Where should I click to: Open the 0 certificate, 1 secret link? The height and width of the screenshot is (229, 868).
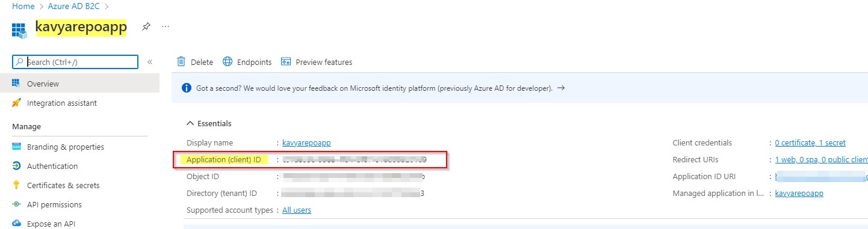tap(810, 143)
